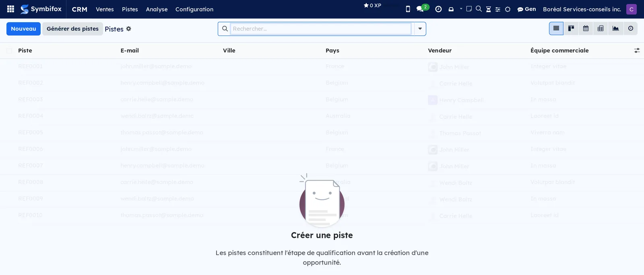This screenshot has width=644, height=275.
Task: Switch to list view
Action: 556,28
